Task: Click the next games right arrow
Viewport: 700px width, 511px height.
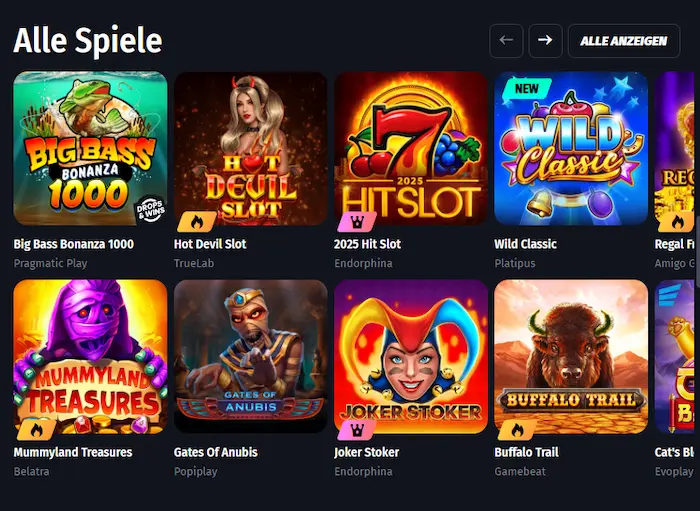Action: pos(545,41)
